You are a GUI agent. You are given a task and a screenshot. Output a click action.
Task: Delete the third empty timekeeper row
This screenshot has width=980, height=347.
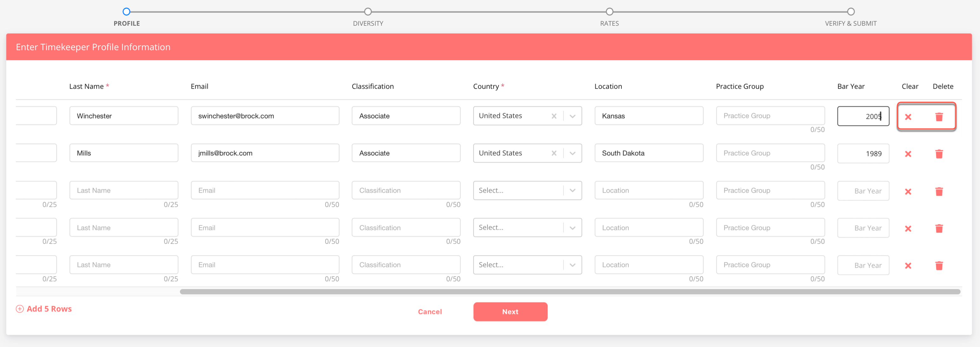coord(939,192)
